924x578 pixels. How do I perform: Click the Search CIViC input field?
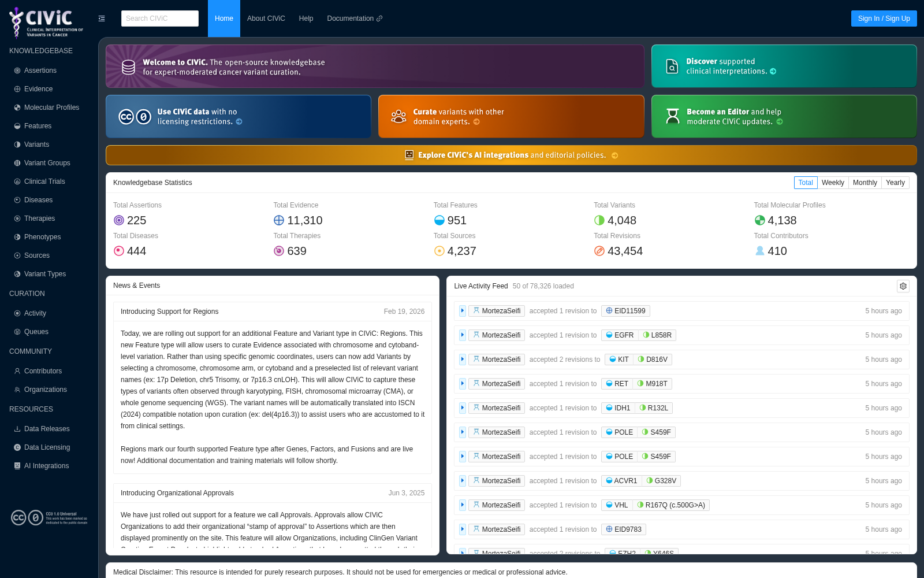(160, 18)
